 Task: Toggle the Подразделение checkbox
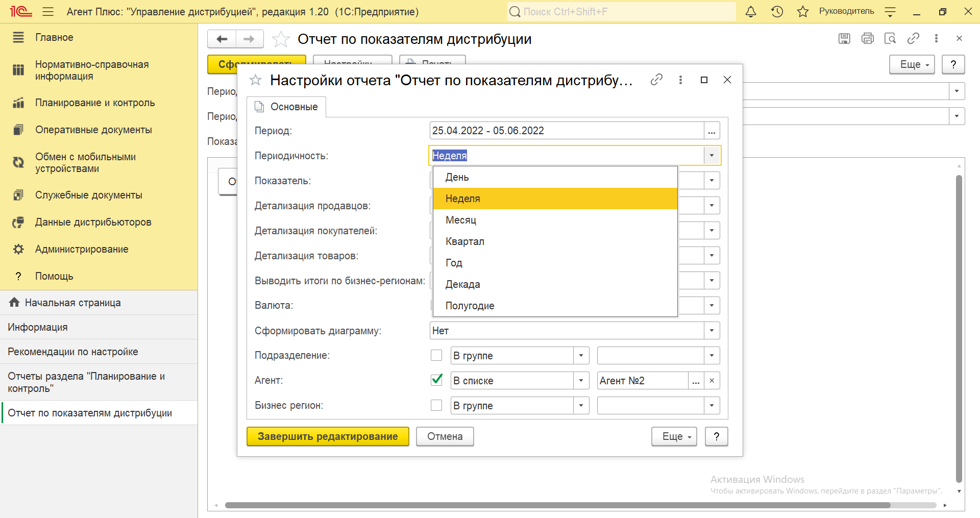click(x=436, y=355)
